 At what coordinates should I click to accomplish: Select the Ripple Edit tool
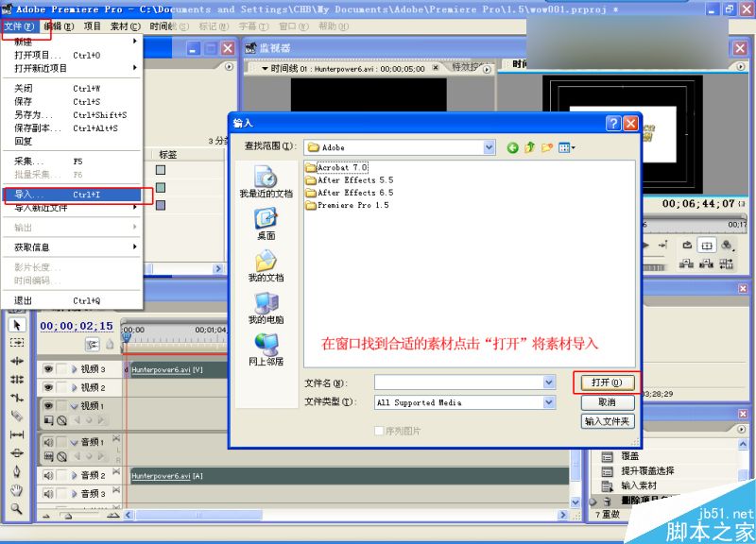17,361
